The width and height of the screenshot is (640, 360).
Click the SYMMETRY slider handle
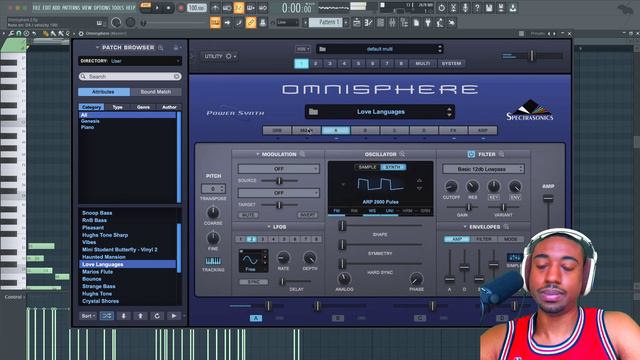342,244
